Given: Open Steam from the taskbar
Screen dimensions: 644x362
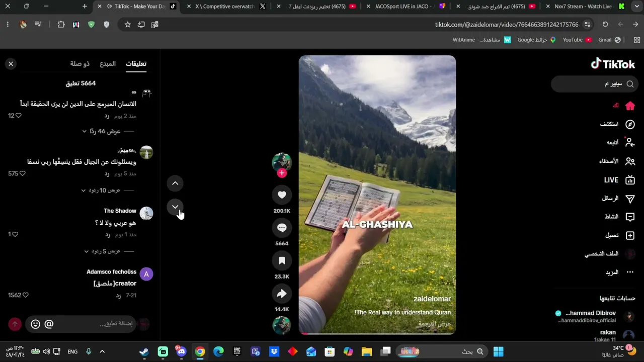Looking at the screenshot, I should click(144, 351).
